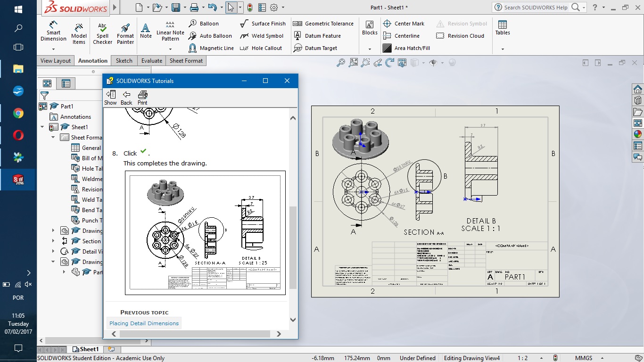
Task: Select the Smart Dimension tool
Action: pos(53,32)
